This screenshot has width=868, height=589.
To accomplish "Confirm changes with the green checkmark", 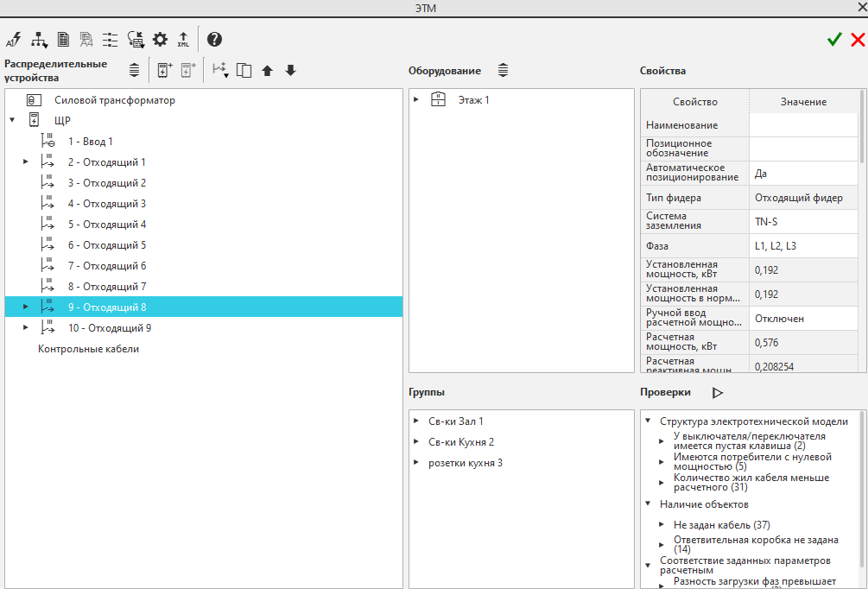I will 834,39.
